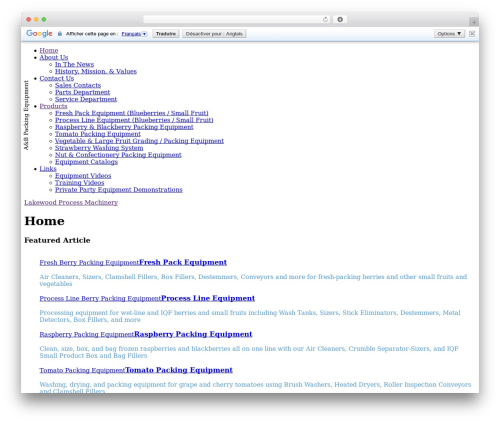Click vertical 'A&B Packing Equipment' text
The height and width of the screenshot is (423, 500).
click(26, 115)
